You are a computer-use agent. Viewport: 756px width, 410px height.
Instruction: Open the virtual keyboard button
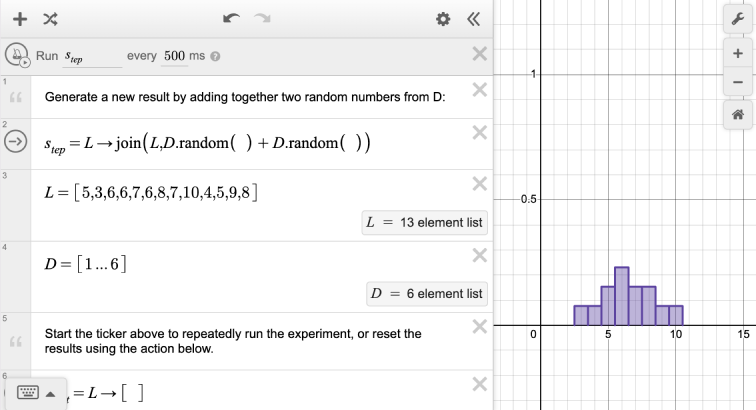[24, 391]
